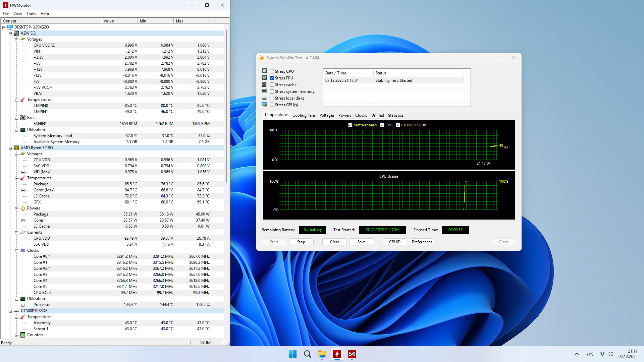Open the Tools menu in HWMonitor

point(31,14)
